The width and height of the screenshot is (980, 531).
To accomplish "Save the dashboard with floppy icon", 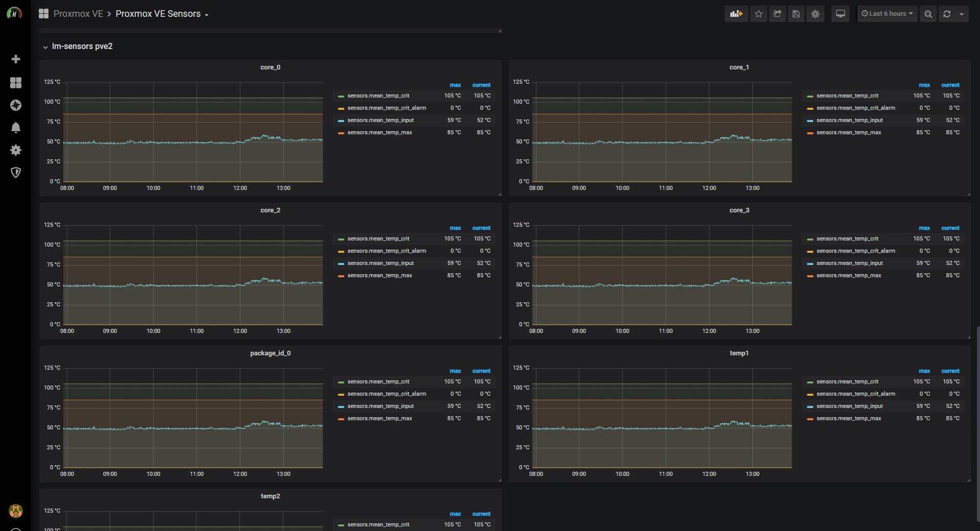I will pyautogui.click(x=796, y=14).
